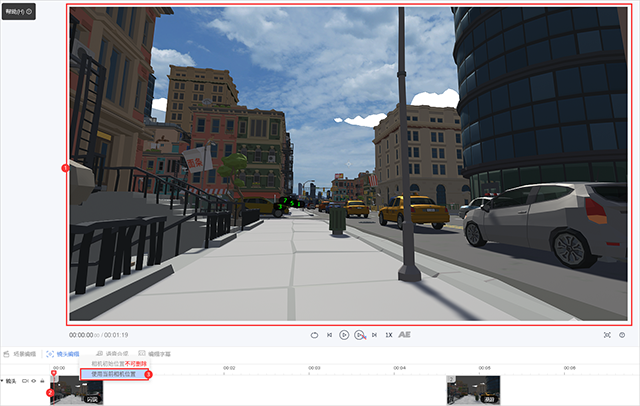
Task: Change the 1X playback speed
Action: tap(389, 335)
